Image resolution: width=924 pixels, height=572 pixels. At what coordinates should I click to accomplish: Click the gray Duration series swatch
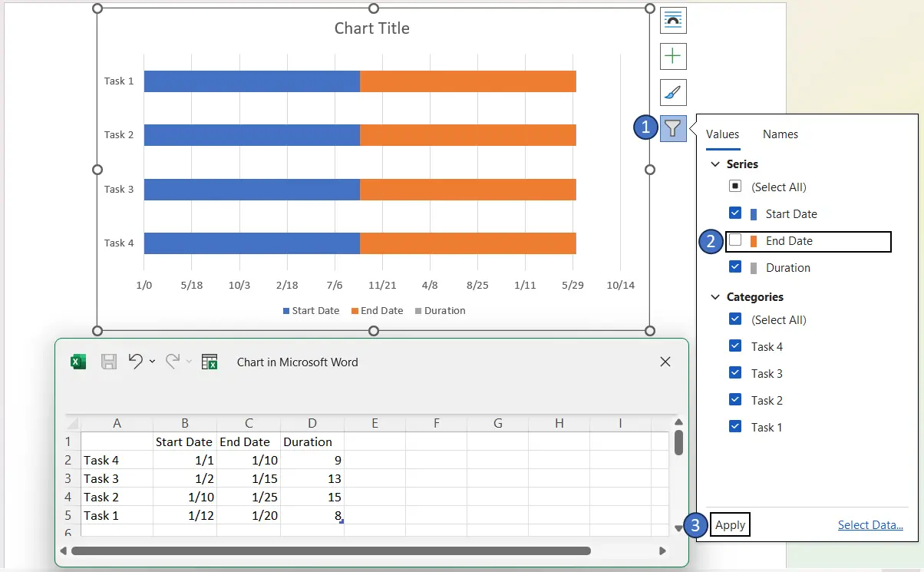753,268
